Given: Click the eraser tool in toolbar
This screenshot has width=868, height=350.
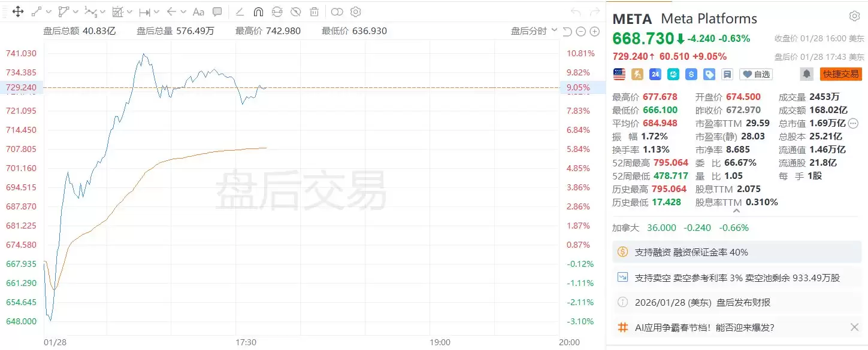Looking at the screenshot, I should tap(240, 11).
